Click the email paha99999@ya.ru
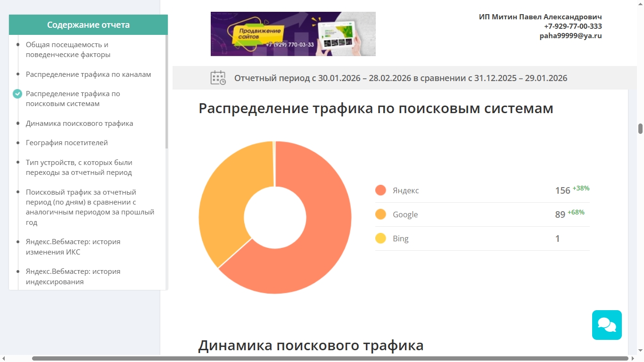Viewport: 644px width, 362px height. (x=570, y=35)
